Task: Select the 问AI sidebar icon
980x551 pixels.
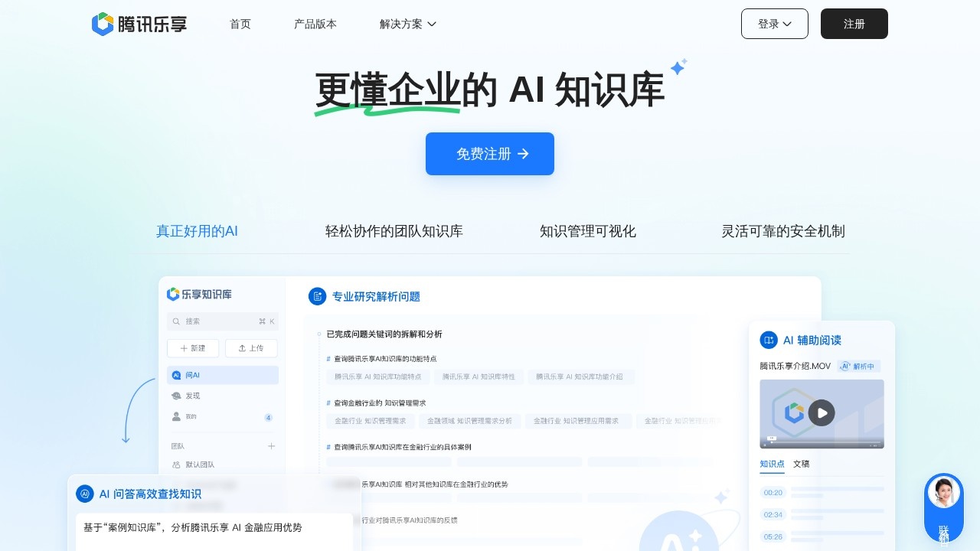Action: [178, 375]
